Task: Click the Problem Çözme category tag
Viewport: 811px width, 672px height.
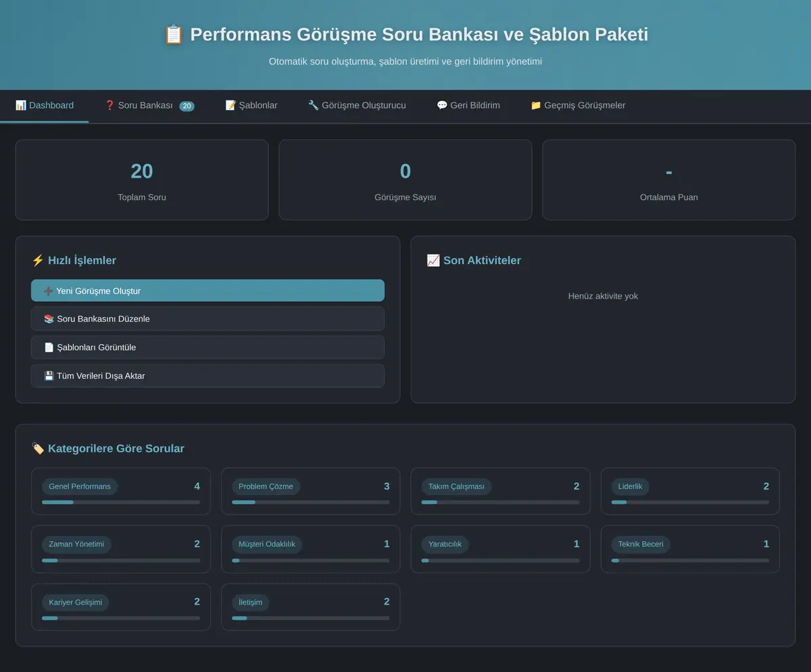Action: pyautogui.click(x=266, y=486)
